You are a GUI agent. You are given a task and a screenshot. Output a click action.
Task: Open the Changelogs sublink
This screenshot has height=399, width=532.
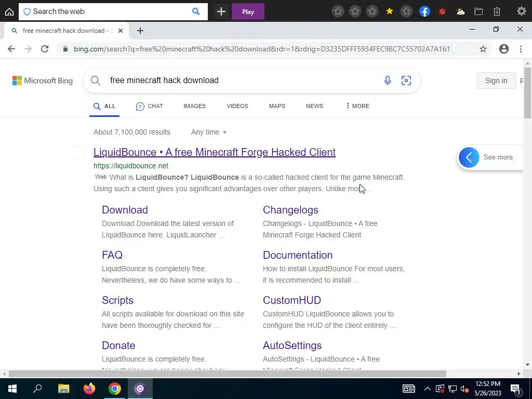pos(290,210)
